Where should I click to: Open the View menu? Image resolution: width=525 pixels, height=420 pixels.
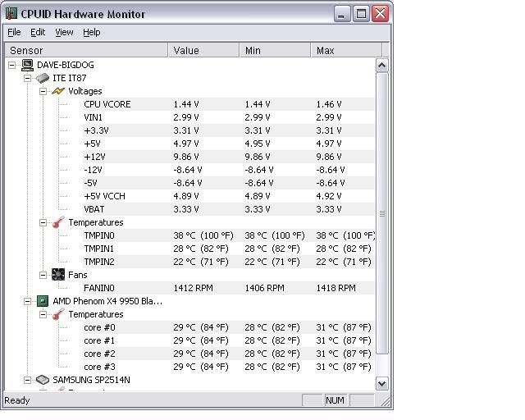64,33
